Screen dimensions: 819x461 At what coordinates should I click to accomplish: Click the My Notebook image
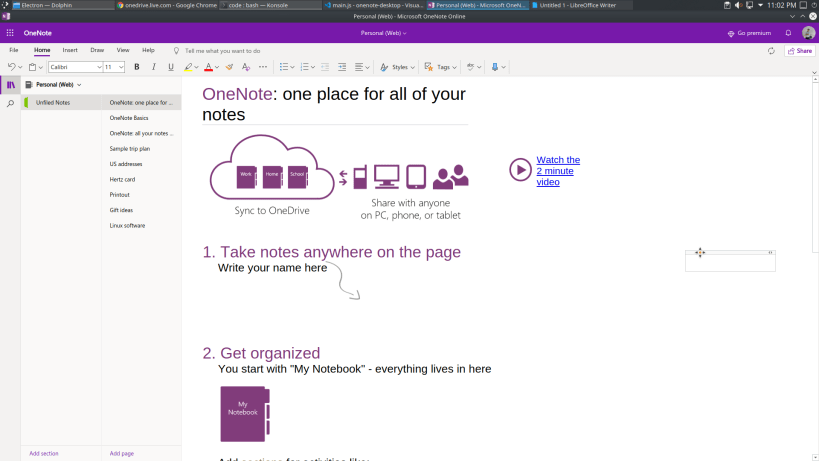[245, 414]
